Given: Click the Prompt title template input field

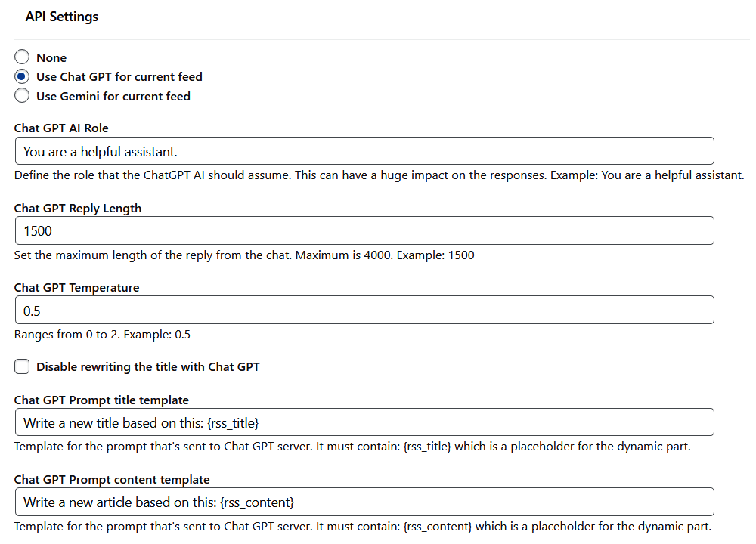Looking at the screenshot, I should coord(364,422).
